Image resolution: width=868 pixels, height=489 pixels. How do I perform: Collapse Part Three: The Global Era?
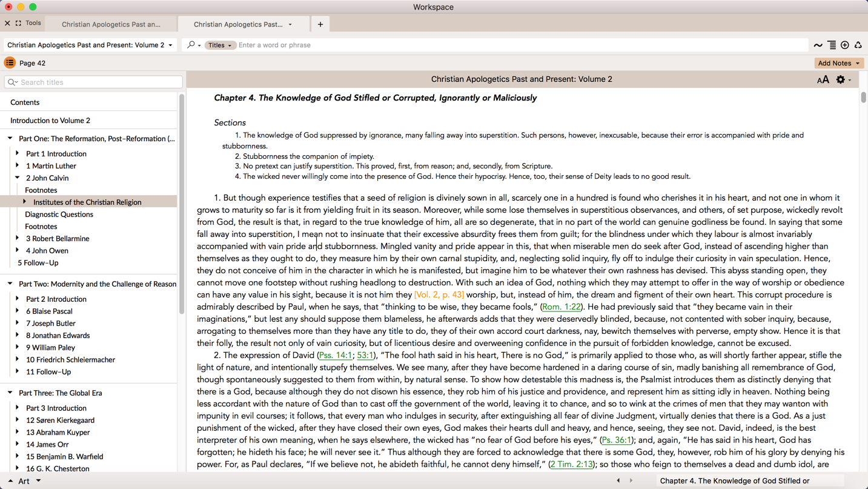(x=10, y=393)
